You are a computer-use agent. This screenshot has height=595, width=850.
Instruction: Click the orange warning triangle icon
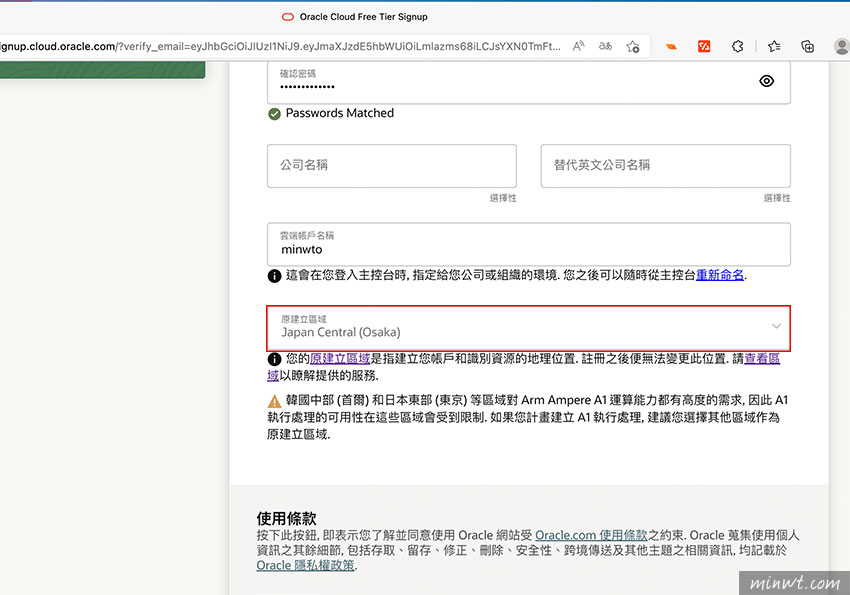pos(274,401)
